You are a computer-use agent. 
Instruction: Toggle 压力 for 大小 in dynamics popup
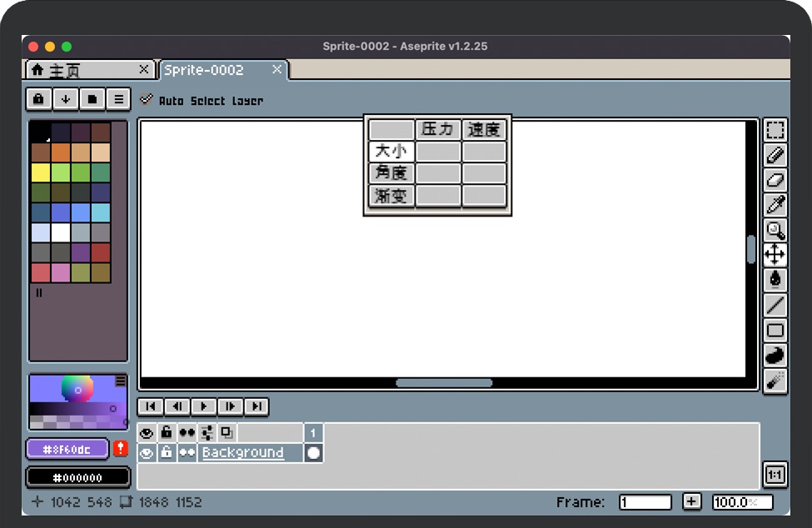tap(438, 151)
